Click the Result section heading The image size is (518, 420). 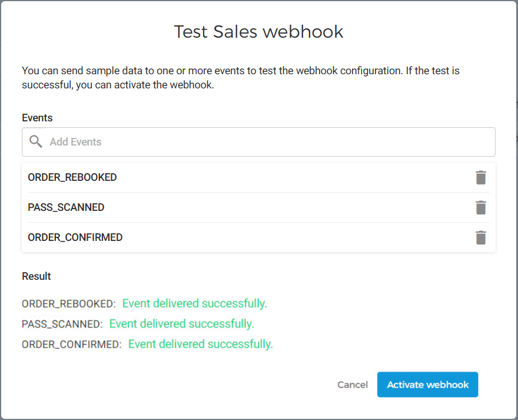pos(36,276)
